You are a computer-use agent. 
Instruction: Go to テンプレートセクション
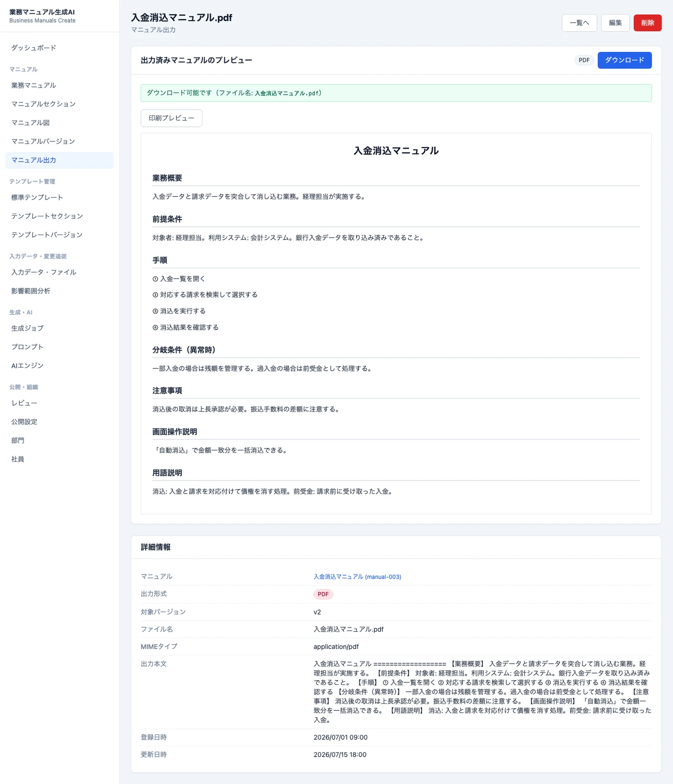[60, 216]
